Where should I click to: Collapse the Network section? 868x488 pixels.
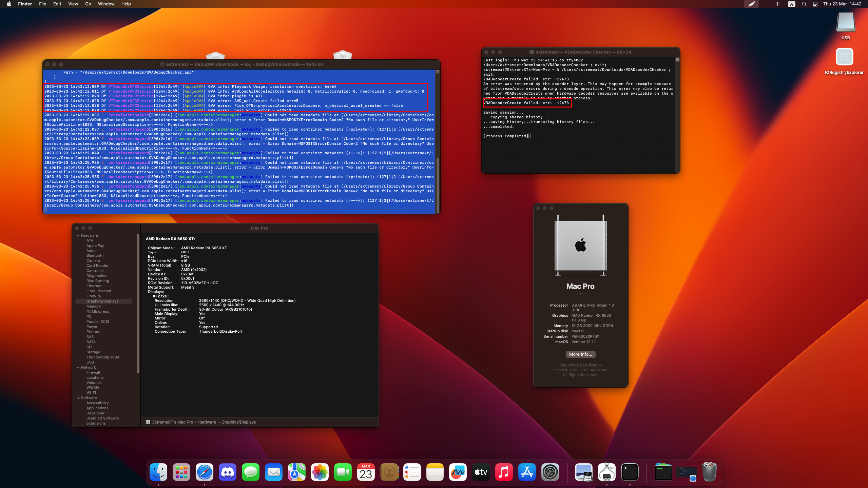(78, 367)
